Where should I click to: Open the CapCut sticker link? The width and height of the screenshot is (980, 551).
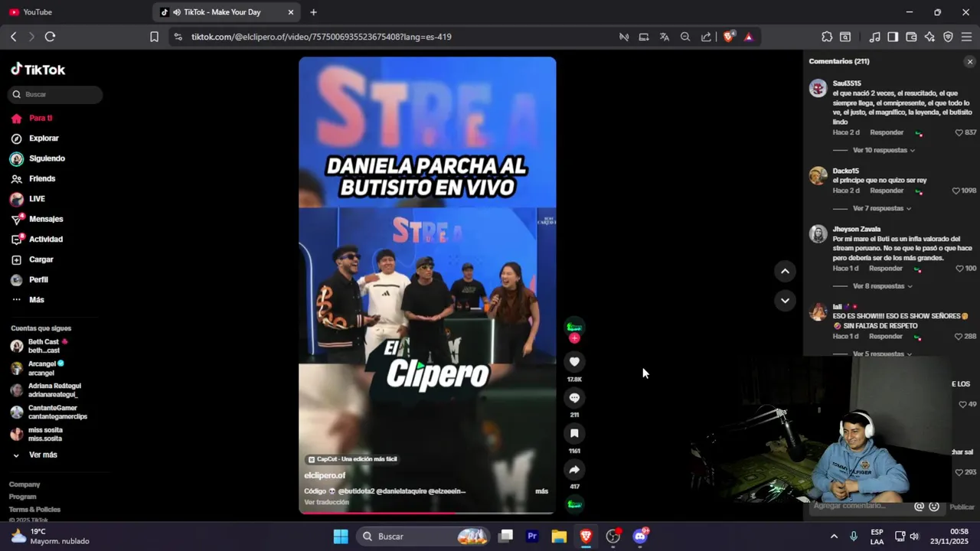[352, 459]
